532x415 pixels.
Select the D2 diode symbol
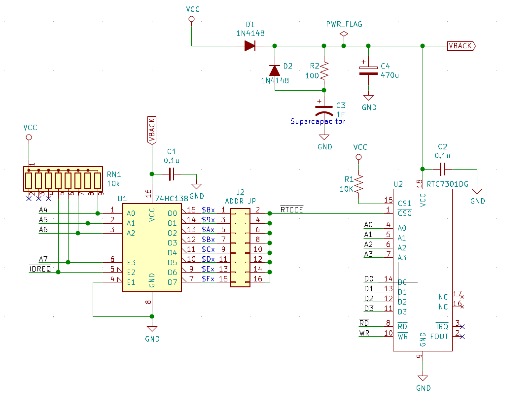tap(275, 70)
